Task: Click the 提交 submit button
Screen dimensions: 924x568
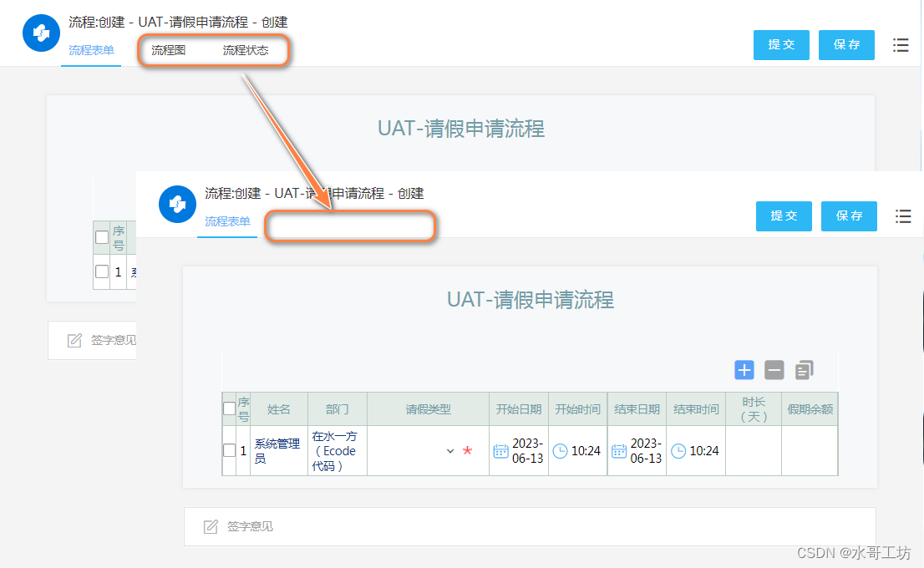Action: pyautogui.click(x=784, y=216)
